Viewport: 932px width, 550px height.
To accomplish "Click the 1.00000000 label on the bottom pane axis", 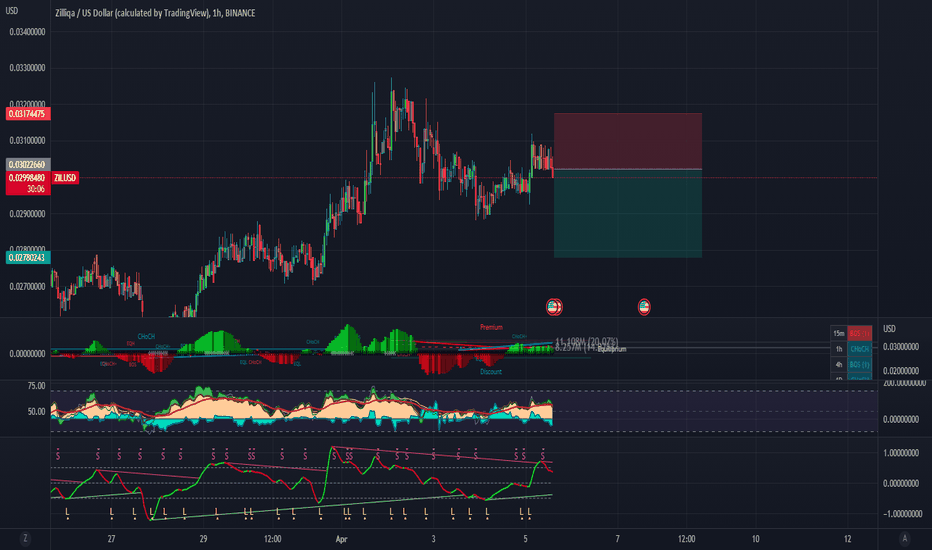I will [x=901, y=453].
